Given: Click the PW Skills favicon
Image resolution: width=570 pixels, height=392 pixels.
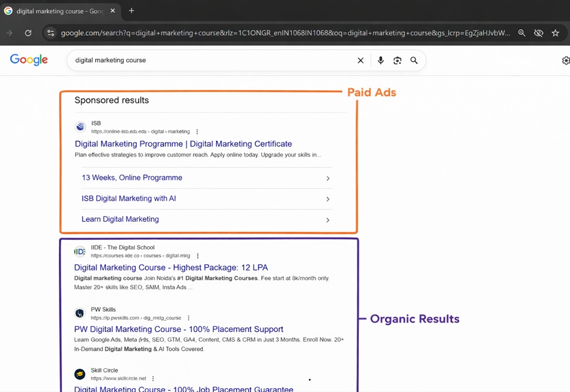Looking at the screenshot, I should tap(80, 313).
